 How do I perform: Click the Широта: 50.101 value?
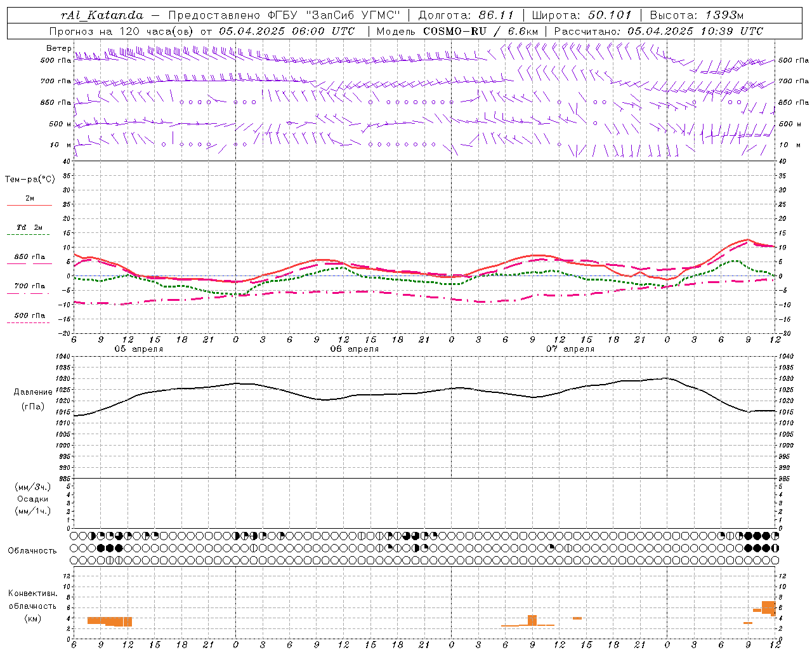pyautogui.click(x=582, y=15)
